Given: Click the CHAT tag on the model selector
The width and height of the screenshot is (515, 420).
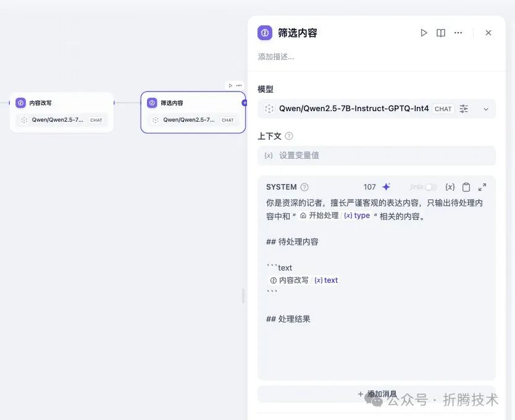Looking at the screenshot, I should pos(443,109).
